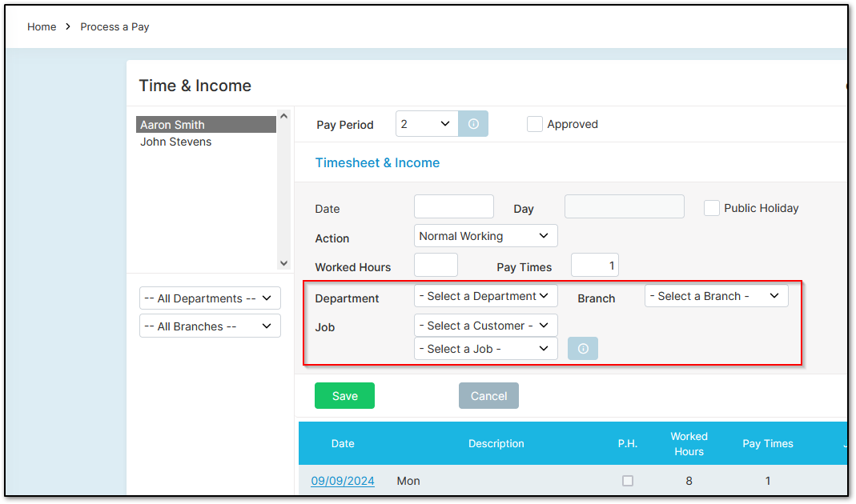Viewport: 856px width, 504px height.
Task: Click the info icon beside Select a Job
Action: pos(582,349)
